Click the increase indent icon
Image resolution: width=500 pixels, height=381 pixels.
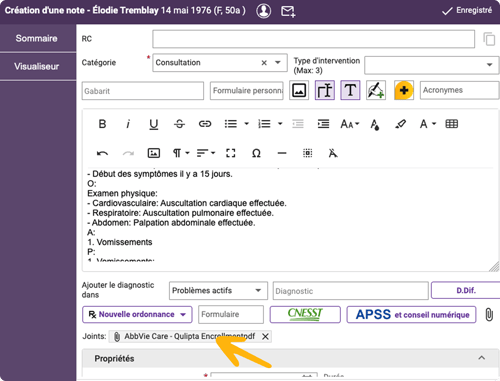tap(323, 124)
